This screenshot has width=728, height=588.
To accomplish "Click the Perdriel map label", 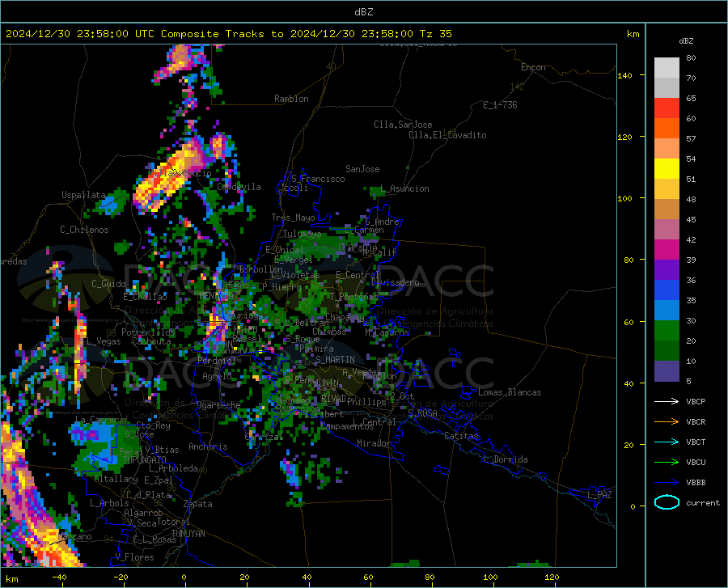I will tap(216, 360).
